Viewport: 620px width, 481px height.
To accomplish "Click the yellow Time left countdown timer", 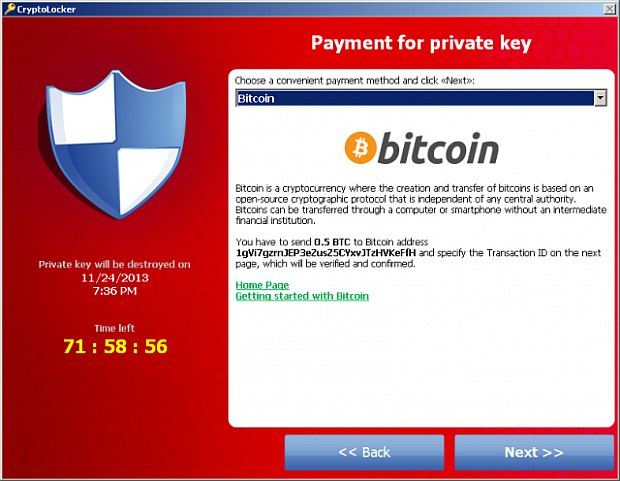I will (x=115, y=346).
